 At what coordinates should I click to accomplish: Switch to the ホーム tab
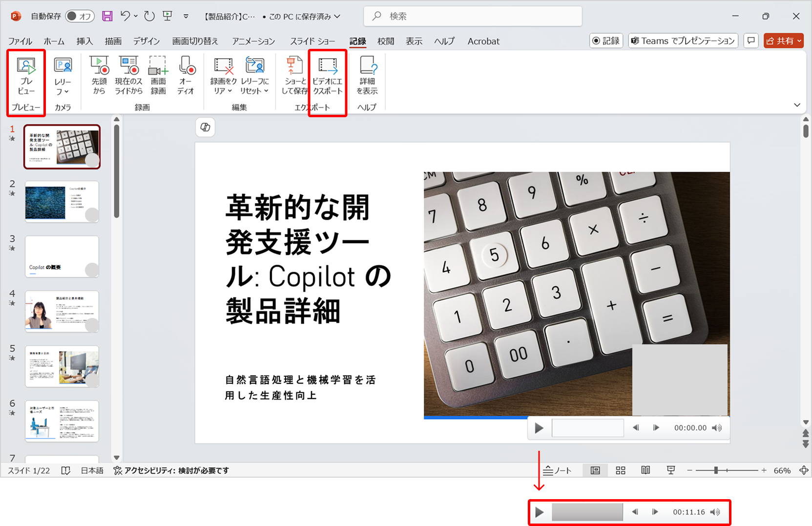coord(54,41)
